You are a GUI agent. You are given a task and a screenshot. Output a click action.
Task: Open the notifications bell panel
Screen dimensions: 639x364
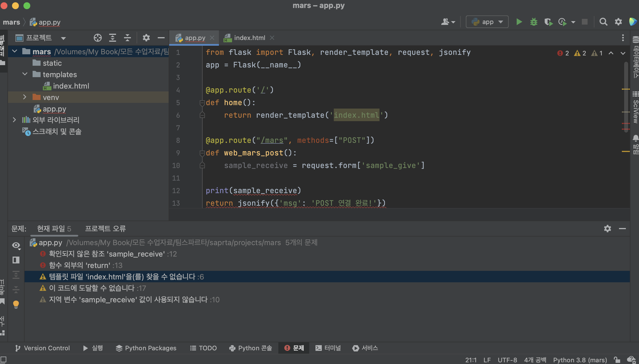pos(636,145)
